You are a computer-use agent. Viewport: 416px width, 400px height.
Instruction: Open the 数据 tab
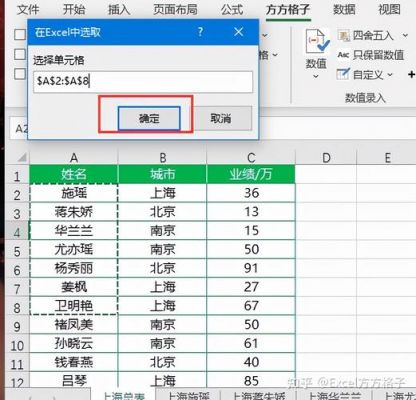344,9
